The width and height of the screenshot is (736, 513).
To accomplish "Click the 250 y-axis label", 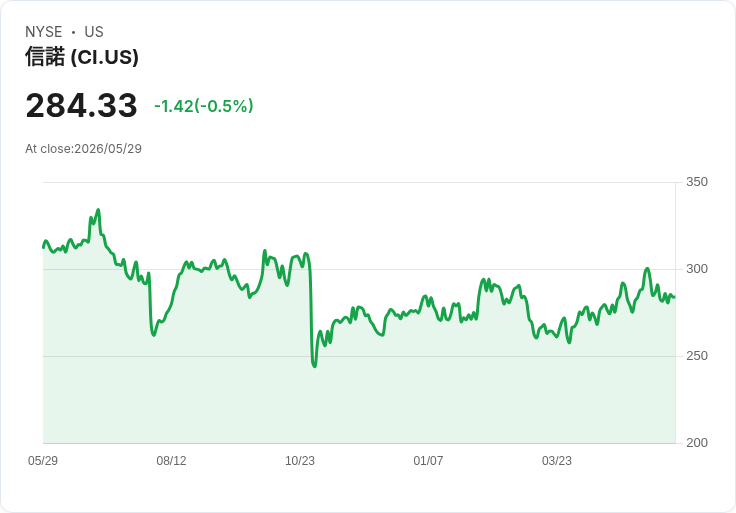I will coord(697,356).
